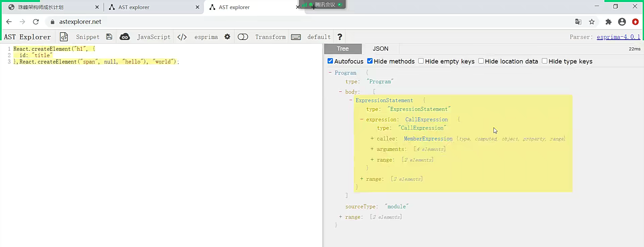Viewport: 644px width, 247px height.
Task: Save the snippet with floppy disk icon
Action: tap(109, 37)
